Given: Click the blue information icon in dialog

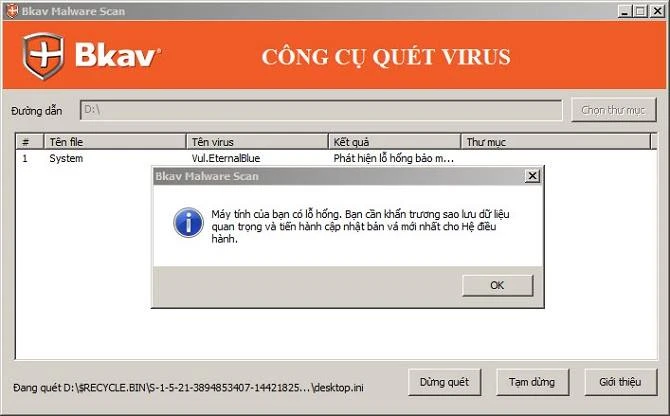Looking at the screenshot, I should click(x=188, y=223).
